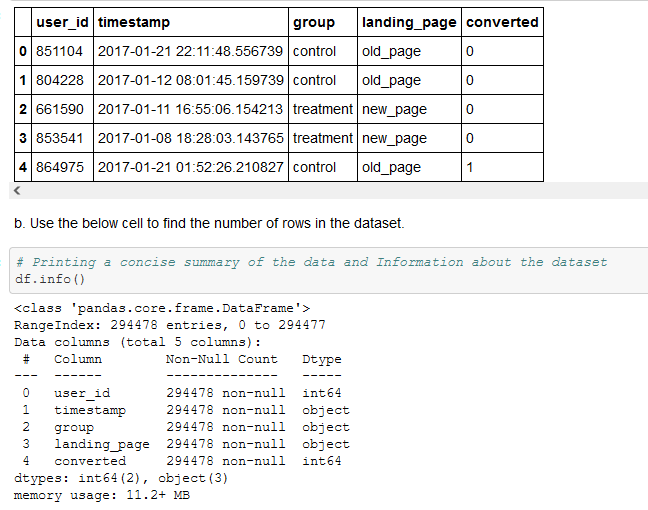Click timestamp 2017-01-21 01:52:26.210827
648x510 pixels.
pyautogui.click(x=191, y=167)
